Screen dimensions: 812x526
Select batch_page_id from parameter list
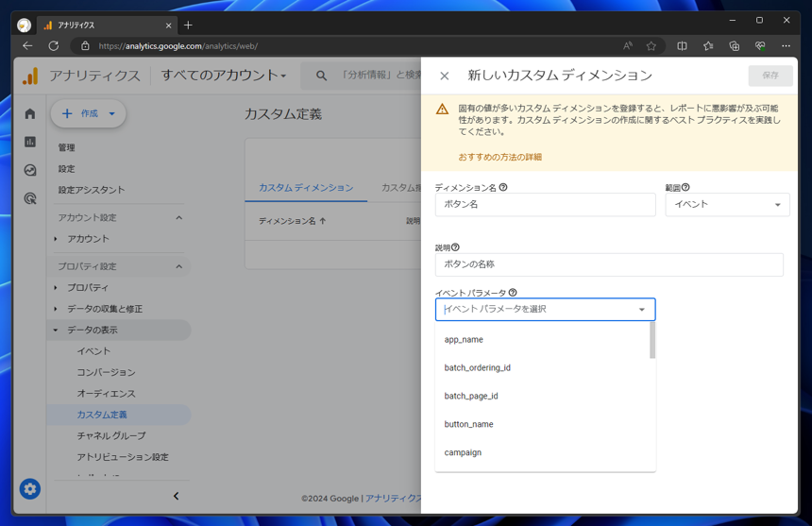(x=542, y=396)
